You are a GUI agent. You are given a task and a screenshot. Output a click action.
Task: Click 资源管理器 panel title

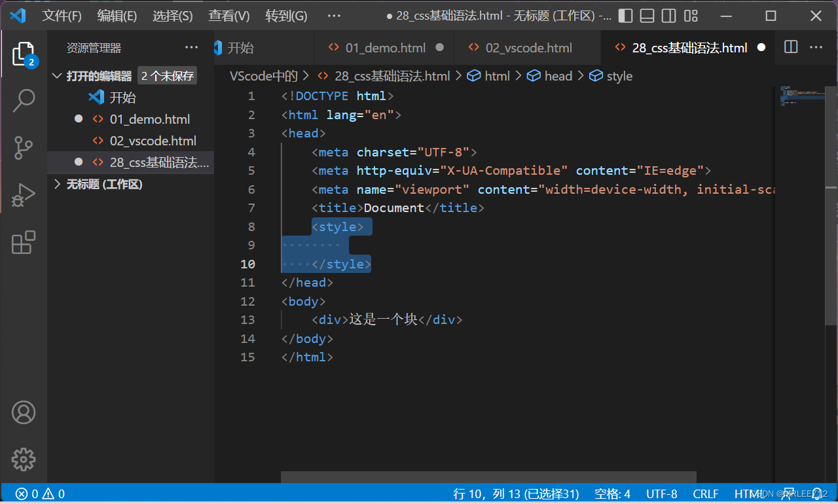tap(94, 48)
